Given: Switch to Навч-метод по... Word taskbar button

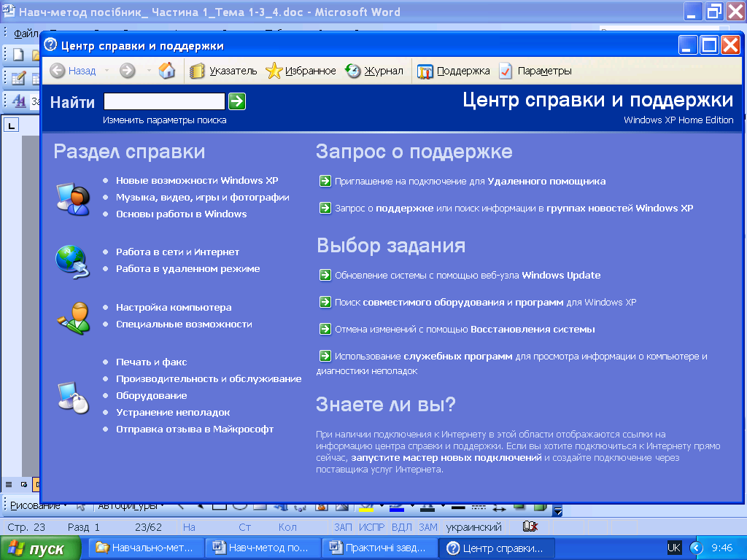Looking at the screenshot, I should 262,548.
